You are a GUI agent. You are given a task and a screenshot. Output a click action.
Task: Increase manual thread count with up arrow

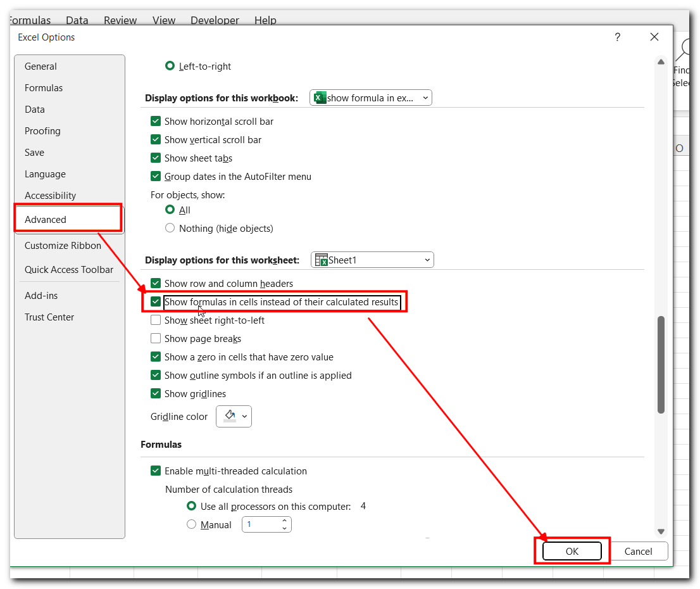[284, 521]
